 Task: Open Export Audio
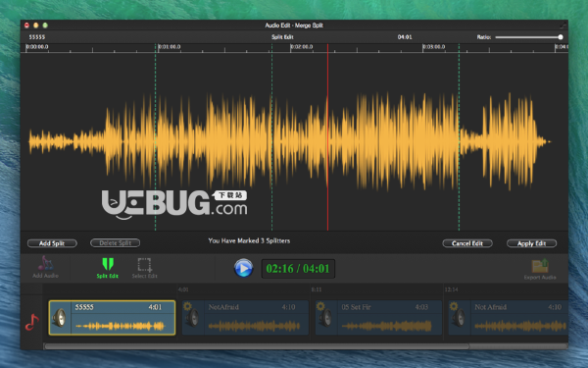[540, 269]
